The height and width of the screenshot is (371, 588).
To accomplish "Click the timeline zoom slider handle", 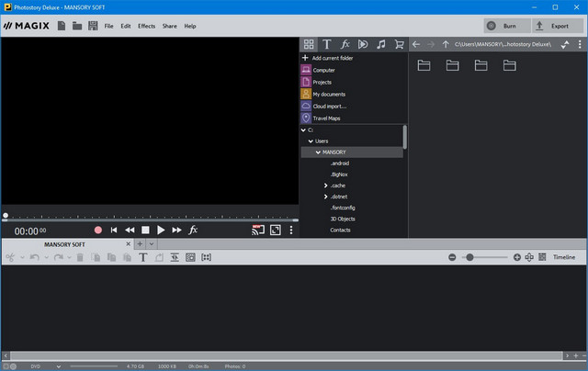I will click(x=469, y=258).
